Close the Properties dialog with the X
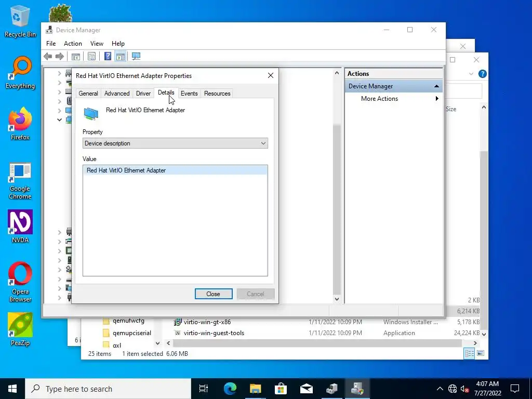The width and height of the screenshot is (532, 399). (270, 75)
